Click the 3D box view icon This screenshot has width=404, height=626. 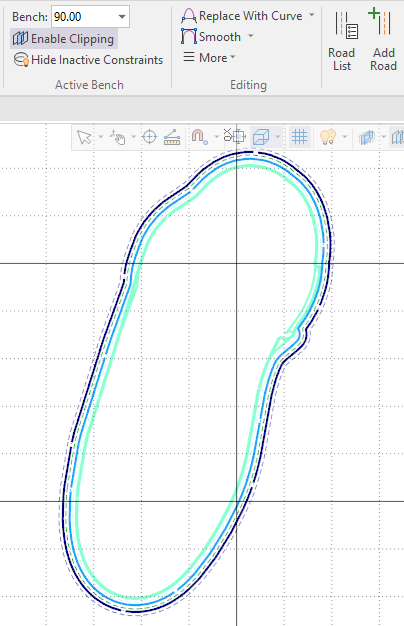point(261,137)
